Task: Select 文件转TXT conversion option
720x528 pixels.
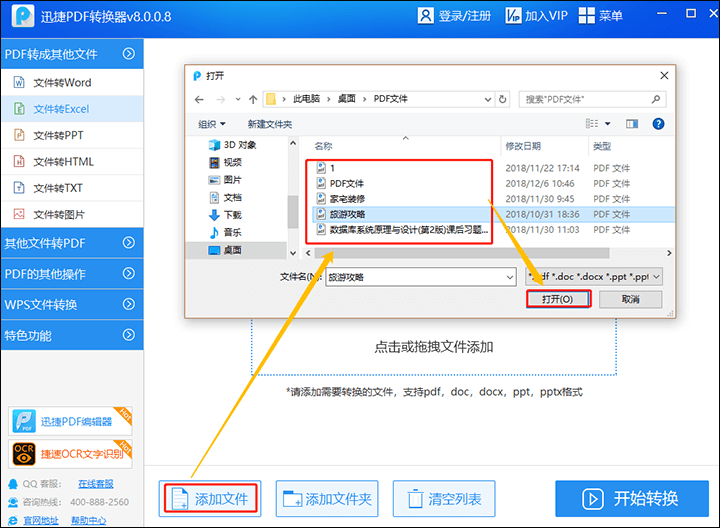Action: pyautogui.click(x=72, y=188)
